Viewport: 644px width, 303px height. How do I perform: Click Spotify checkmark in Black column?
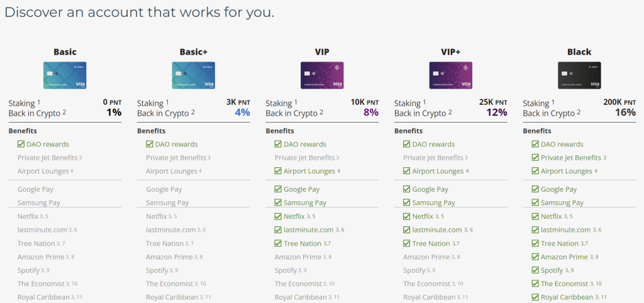[x=536, y=270]
